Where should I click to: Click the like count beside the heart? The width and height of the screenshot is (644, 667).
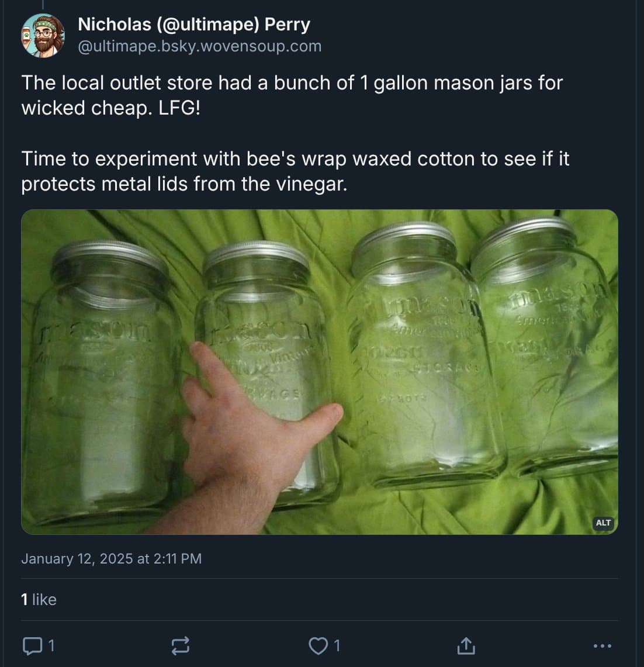[x=337, y=645]
